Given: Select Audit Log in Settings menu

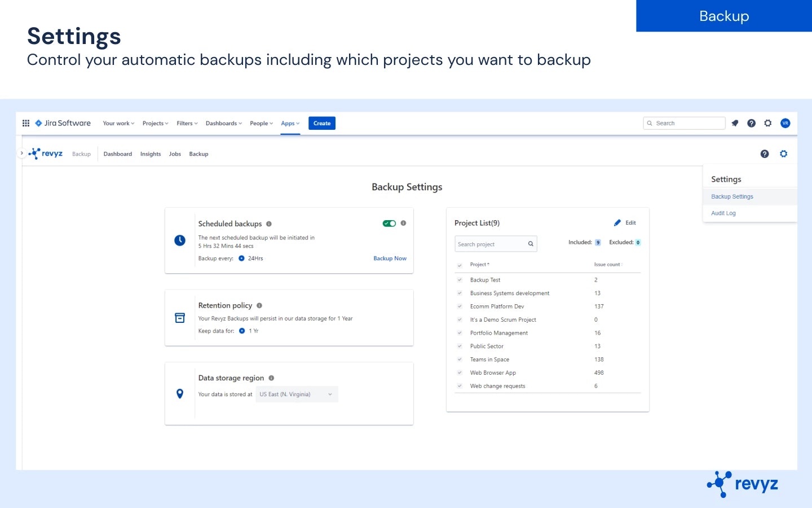Looking at the screenshot, I should pos(750,213).
